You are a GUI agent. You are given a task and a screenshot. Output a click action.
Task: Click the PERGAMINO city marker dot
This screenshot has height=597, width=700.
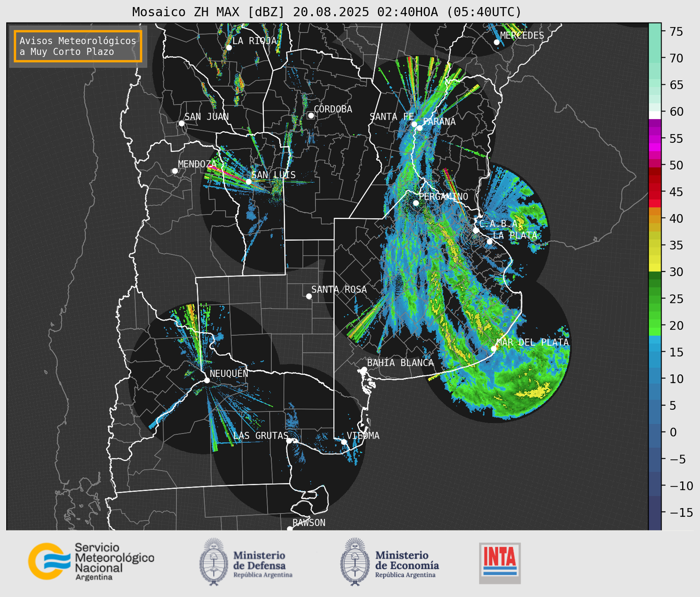pyautogui.click(x=416, y=203)
